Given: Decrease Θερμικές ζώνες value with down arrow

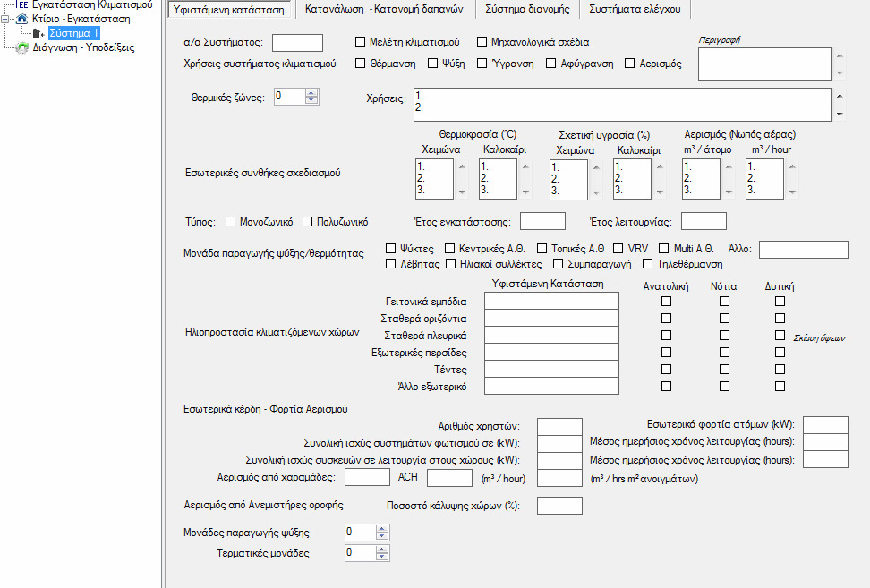Looking at the screenshot, I should pyautogui.click(x=311, y=100).
